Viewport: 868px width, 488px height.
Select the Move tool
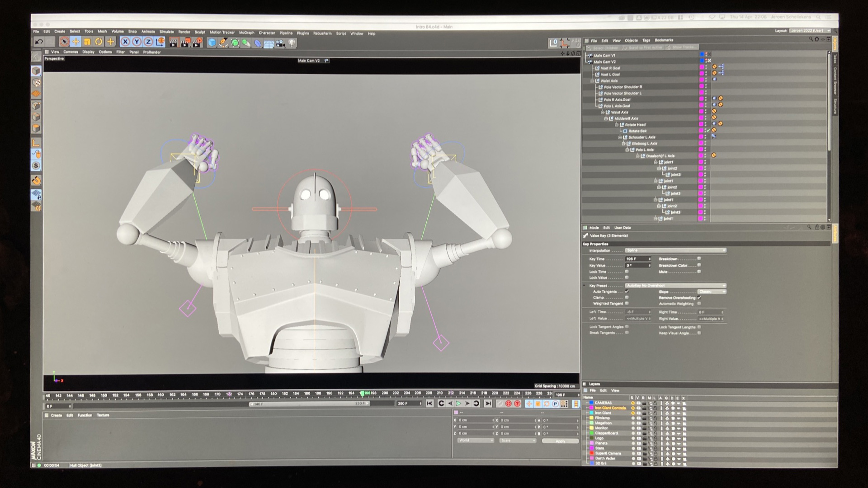tap(75, 42)
